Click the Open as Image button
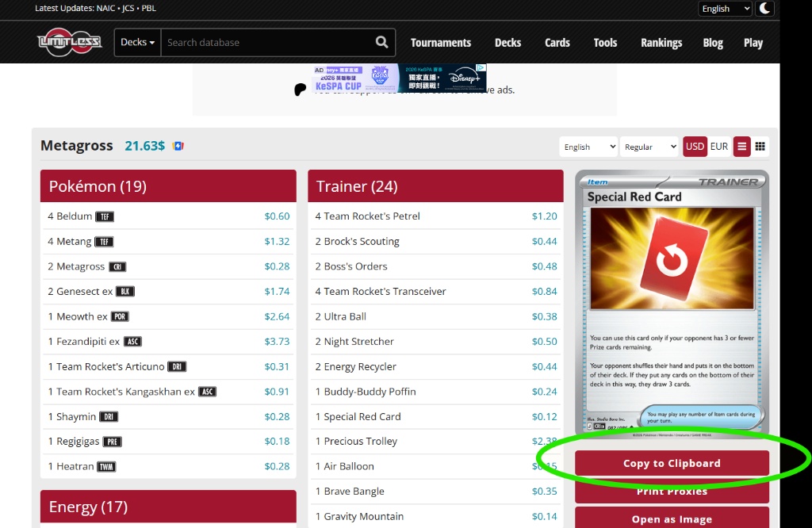This screenshot has width=812, height=528. point(672,518)
